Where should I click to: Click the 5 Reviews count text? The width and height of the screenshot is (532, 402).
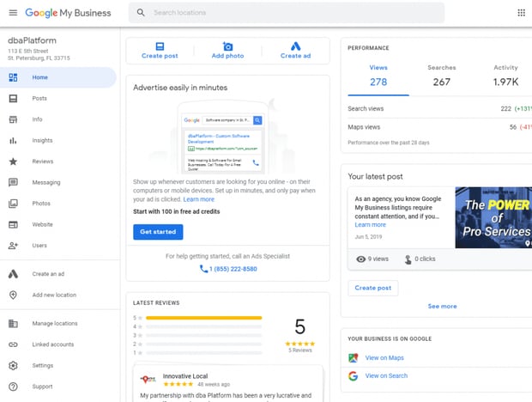tap(300, 350)
